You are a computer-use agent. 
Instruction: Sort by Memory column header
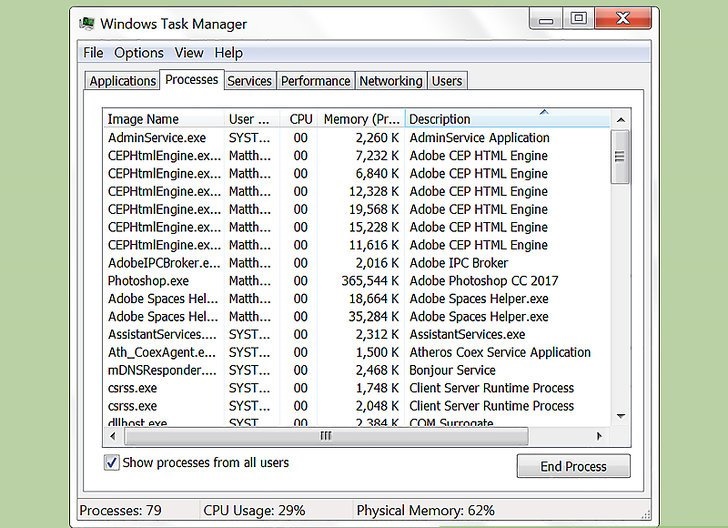coord(361,119)
